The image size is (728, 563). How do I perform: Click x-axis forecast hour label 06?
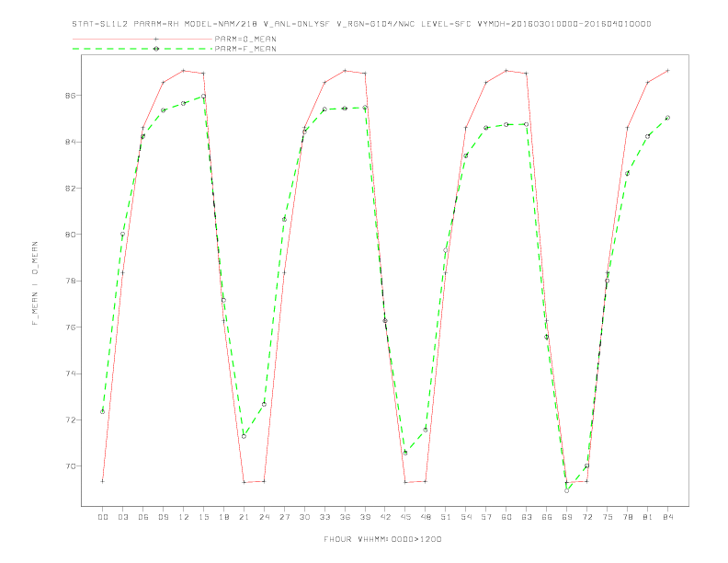[x=143, y=517]
